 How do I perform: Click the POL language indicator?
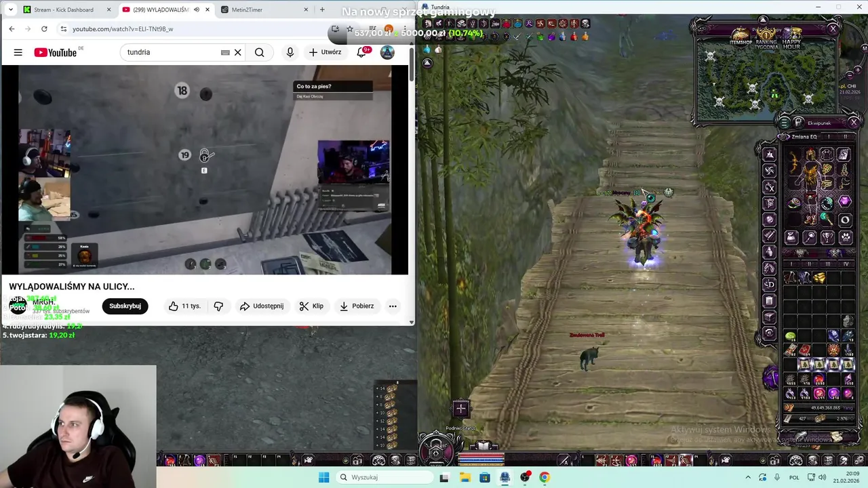coord(795,477)
